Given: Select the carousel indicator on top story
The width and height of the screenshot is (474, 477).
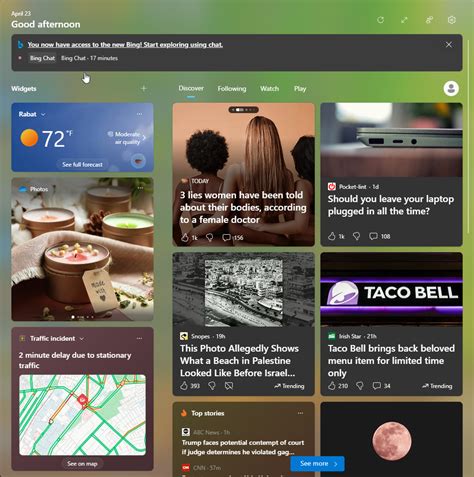Looking at the screenshot, I should point(243,110).
